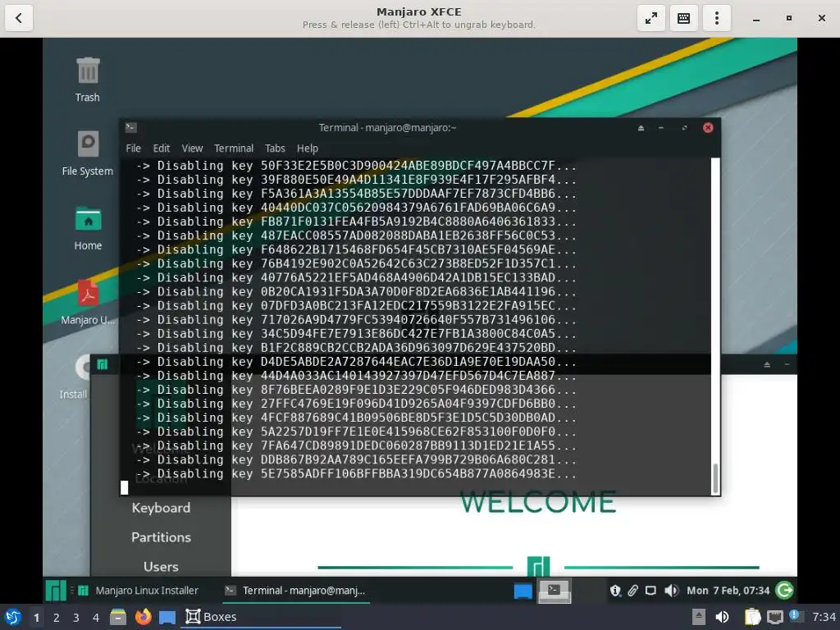
Task: Click the info shield tray icon in XFCE panel
Action: (615, 591)
